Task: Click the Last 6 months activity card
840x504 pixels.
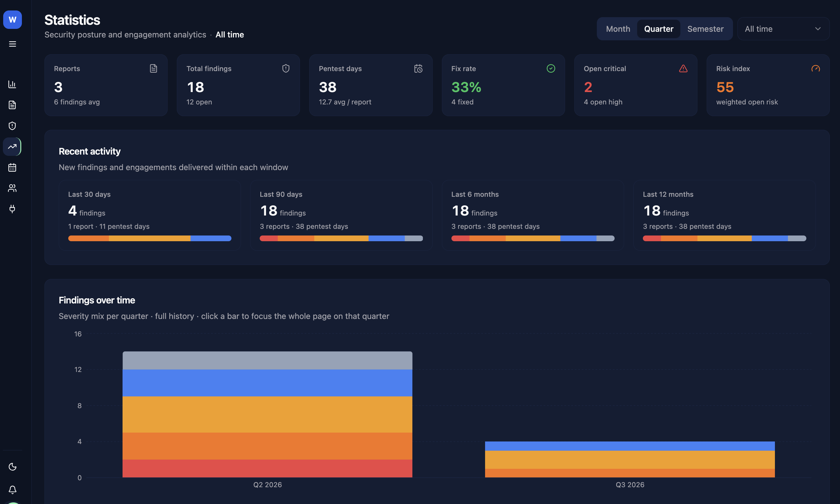Action: click(533, 215)
